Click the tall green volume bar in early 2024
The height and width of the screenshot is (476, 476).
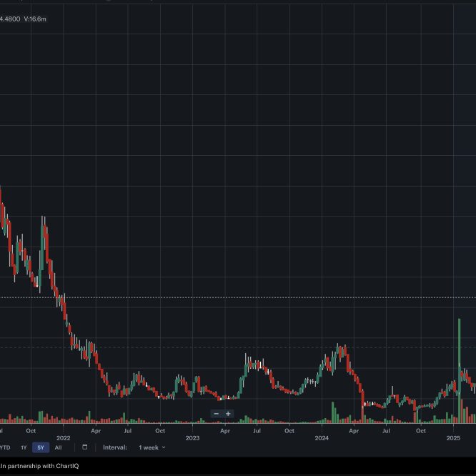[334, 412]
